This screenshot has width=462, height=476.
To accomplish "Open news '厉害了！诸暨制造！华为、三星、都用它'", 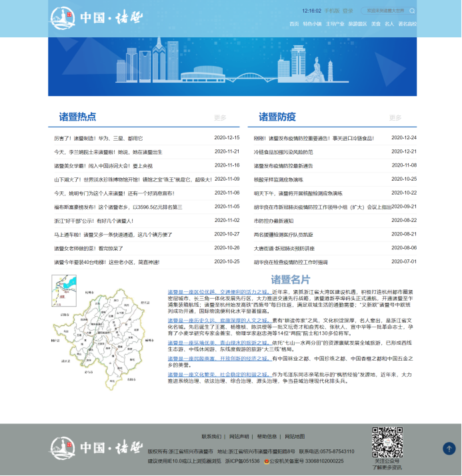I will pyautogui.click(x=99, y=139).
